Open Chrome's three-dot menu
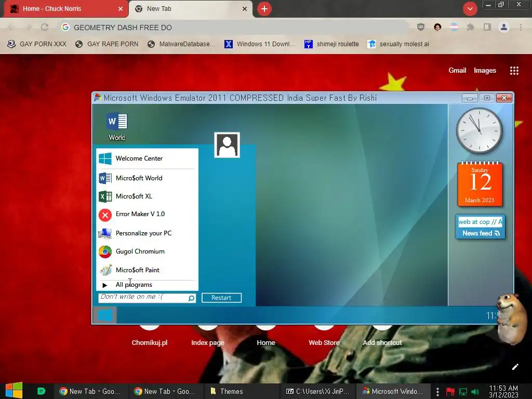532x399 pixels. click(x=521, y=27)
